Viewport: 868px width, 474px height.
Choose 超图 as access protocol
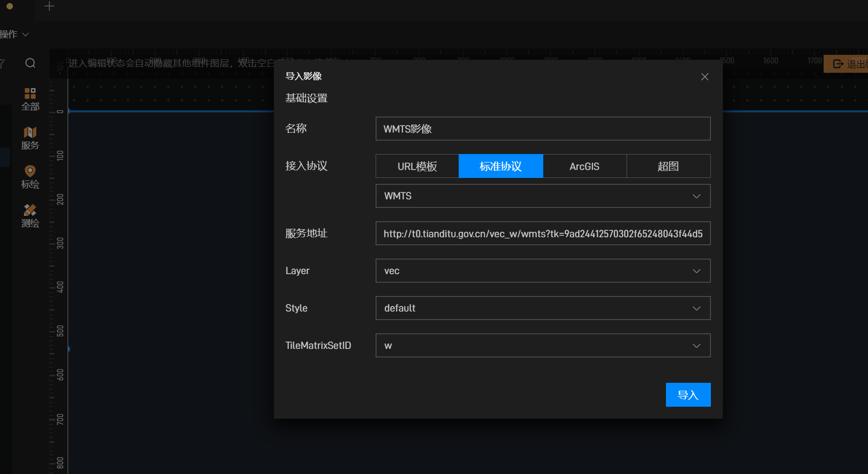click(x=668, y=166)
